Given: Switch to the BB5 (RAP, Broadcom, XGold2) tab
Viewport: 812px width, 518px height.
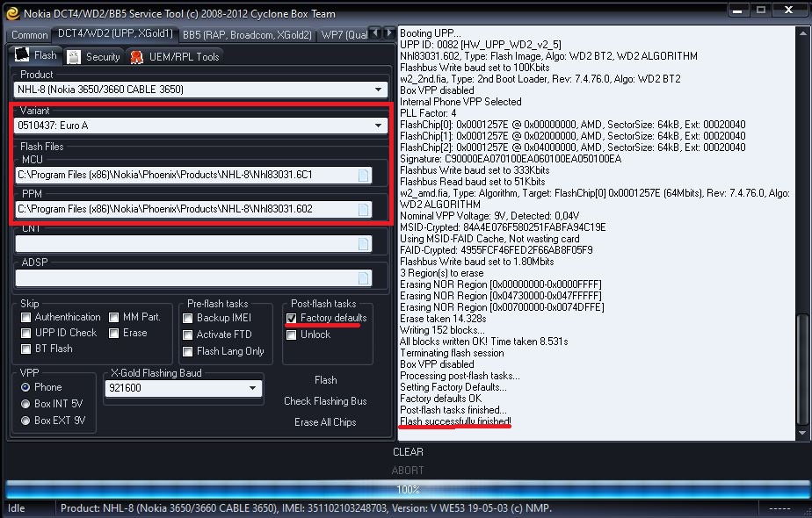Looking at the screenshot, I should 247,35.
